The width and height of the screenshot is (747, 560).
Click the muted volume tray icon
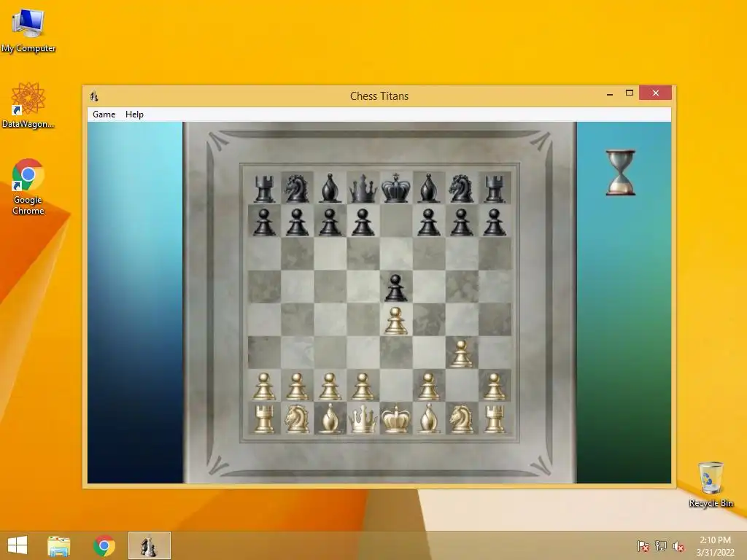click(678, 546)
